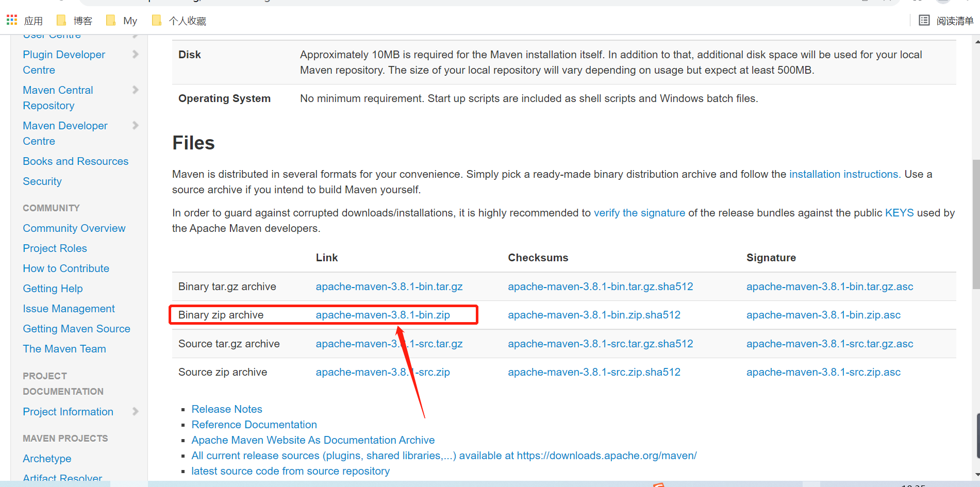The width and height of the screenshot is (980, 487).
Task: Expand the Maven Developer Centre submenu arrow
Action: (136, 125)
